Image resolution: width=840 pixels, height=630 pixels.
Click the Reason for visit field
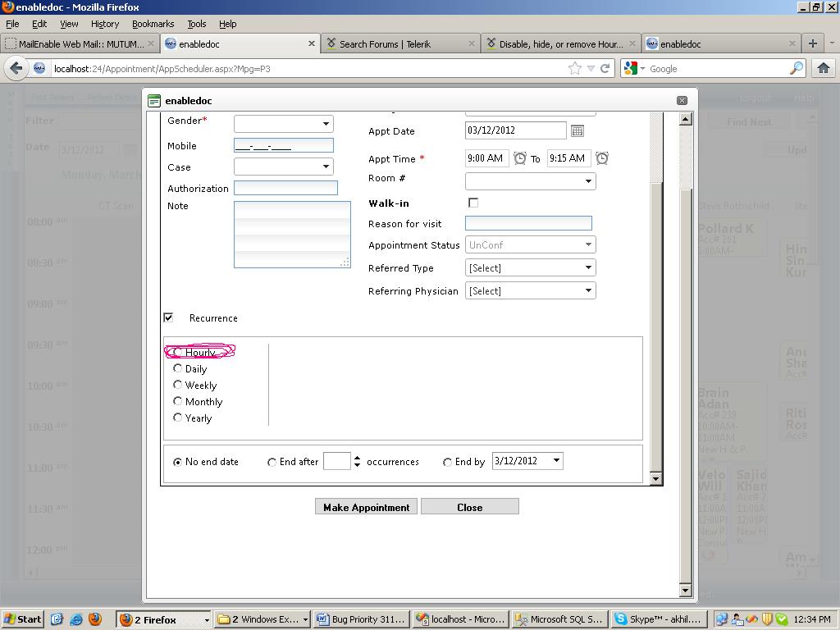tap(528, 223)
